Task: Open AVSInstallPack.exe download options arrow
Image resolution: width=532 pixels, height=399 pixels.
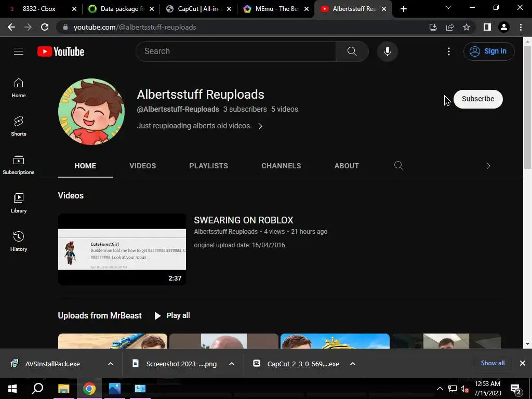Action: [x=111, y=364]
